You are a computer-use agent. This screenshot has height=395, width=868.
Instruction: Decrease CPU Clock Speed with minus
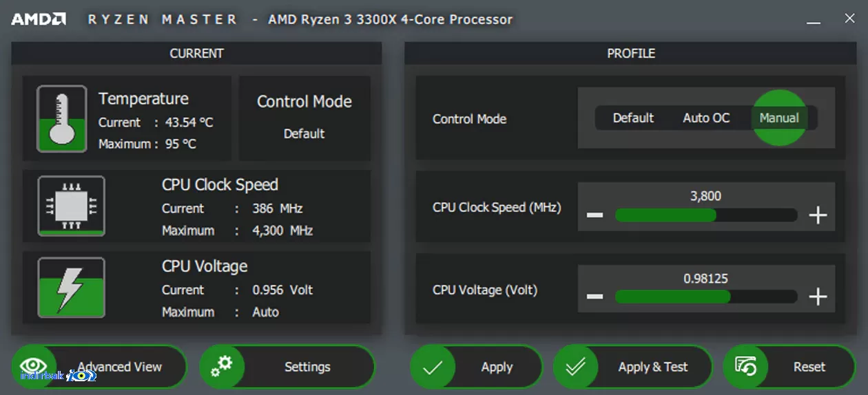595,215
